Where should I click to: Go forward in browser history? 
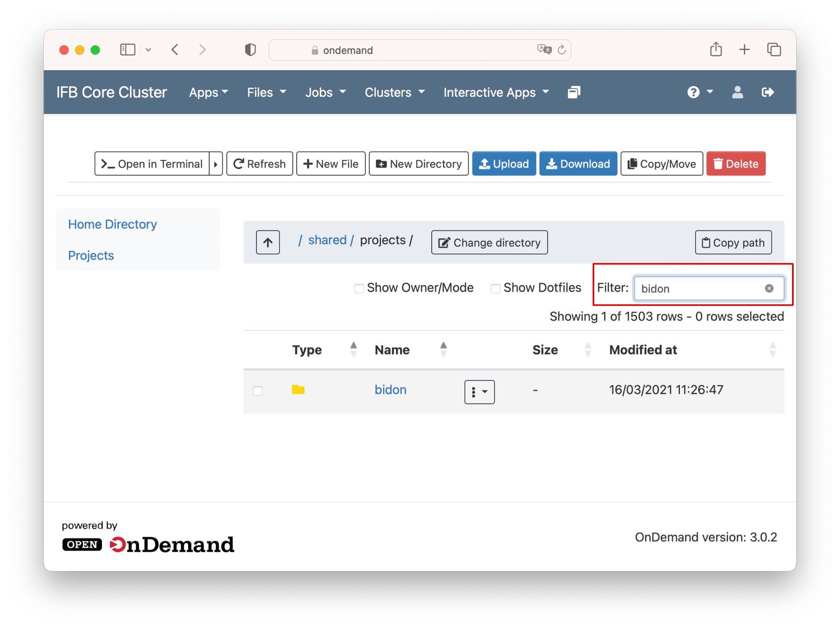[x=202, y=49]
